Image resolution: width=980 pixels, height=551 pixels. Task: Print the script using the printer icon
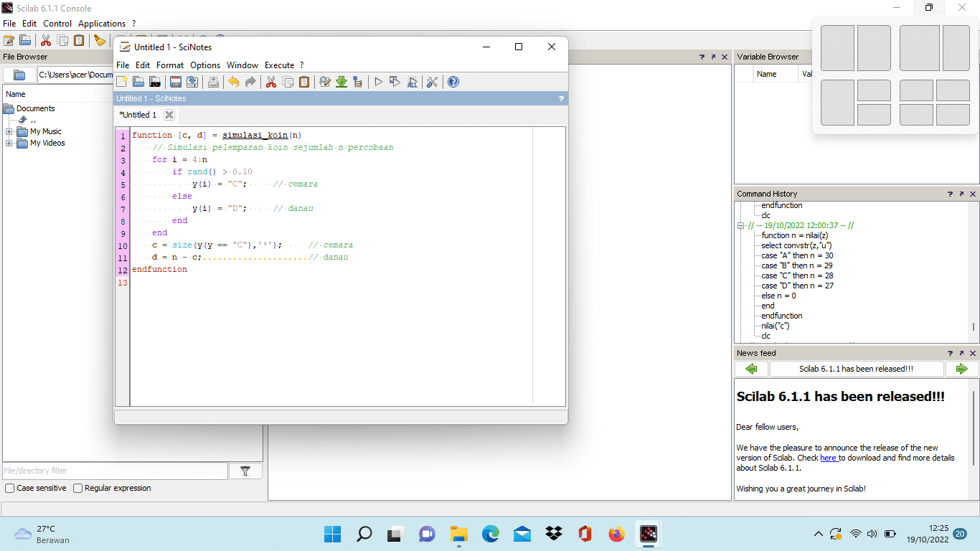(x=213, y=82)
